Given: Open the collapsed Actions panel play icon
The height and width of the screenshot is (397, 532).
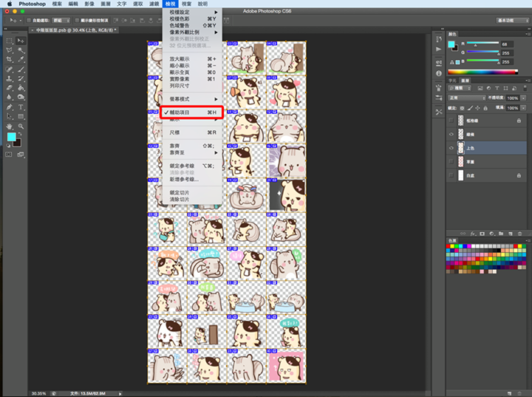Looking at the screenshot, I should [439, 50].
